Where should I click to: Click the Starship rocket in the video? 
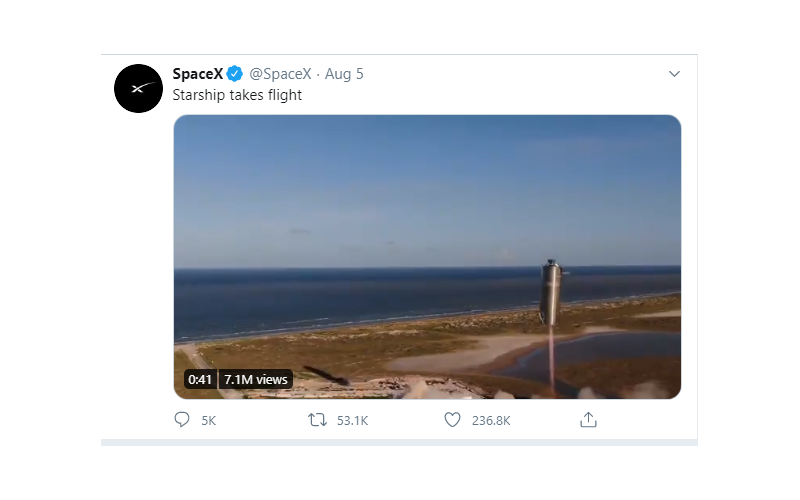coord(551,291)
